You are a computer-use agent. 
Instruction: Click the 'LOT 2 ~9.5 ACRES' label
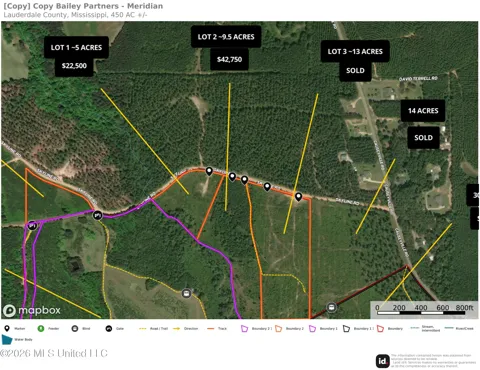[x=226, y=37]
